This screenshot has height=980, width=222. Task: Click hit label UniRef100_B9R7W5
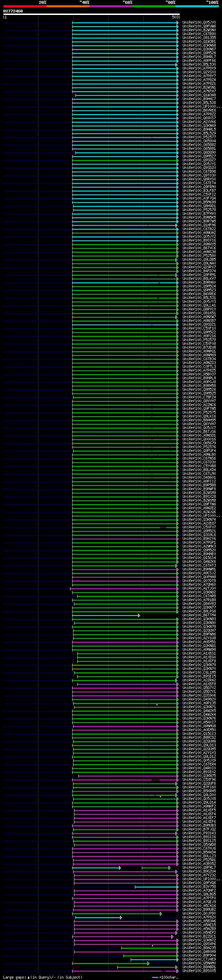pos(199,221)
